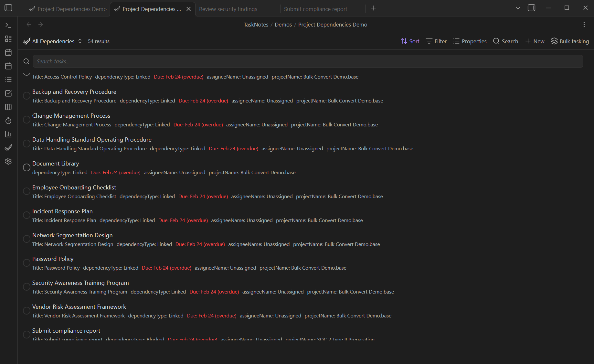Open settings gear icon in sidebar
This screenshot has height=364, width=594.
[x=8, y=161]
